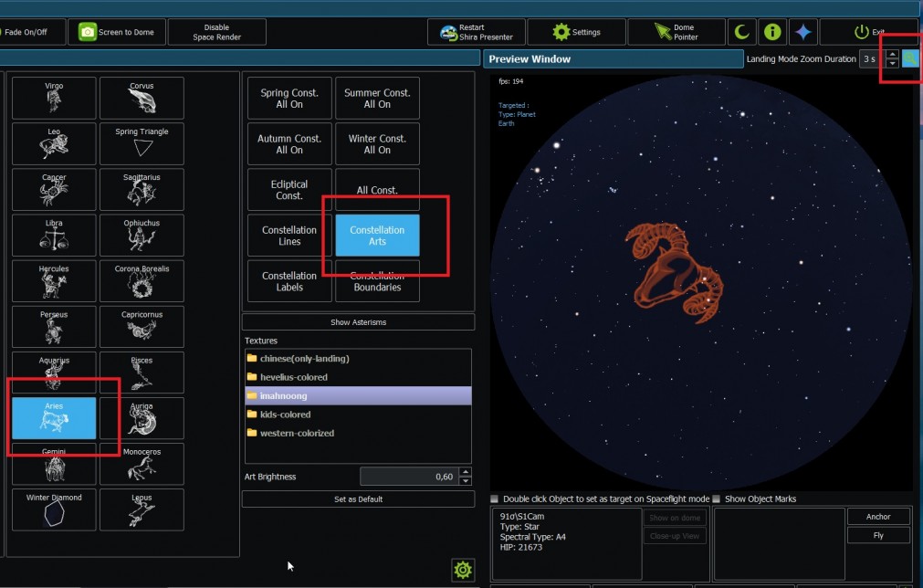Select the Corona Borealis constellation
Image resolution: width=923 pixels, height=588 pixels.
tap(142, 280)
